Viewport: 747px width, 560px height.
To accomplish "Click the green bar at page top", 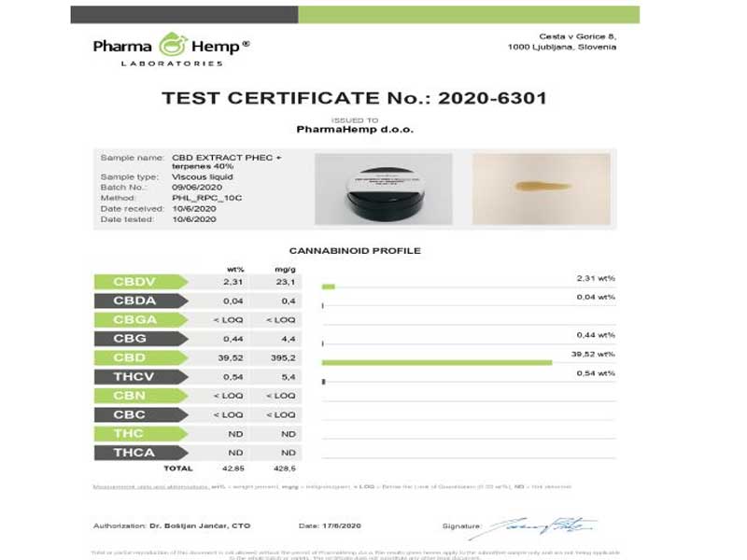I will point(469,14).
